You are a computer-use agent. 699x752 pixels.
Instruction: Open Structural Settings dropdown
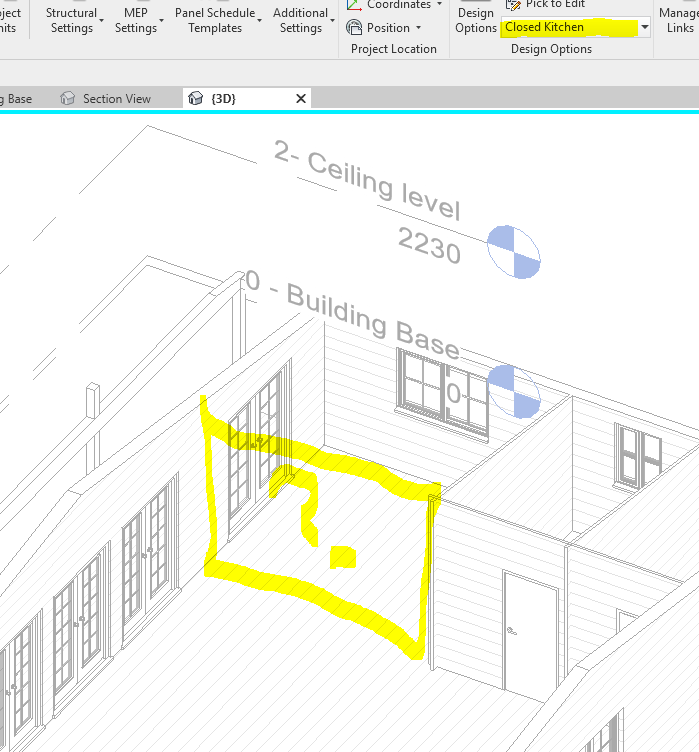(74, 20)
